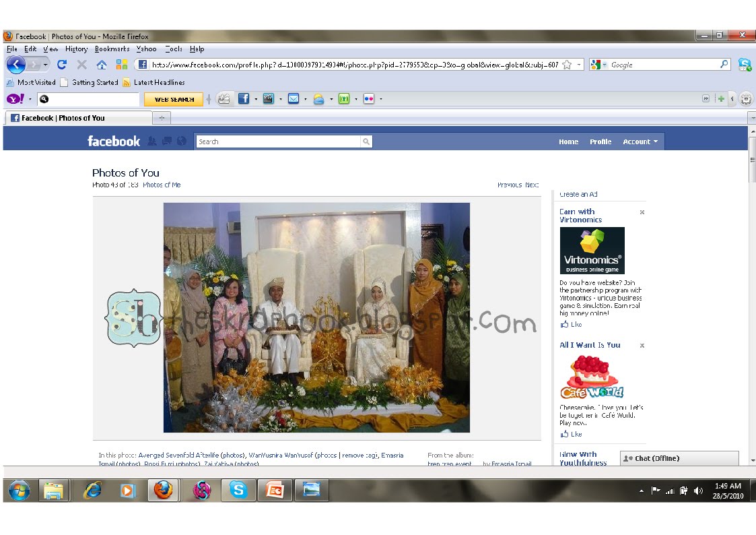
Task: Expand the URL bar history dropdown
Action: [x=579, y=65]
